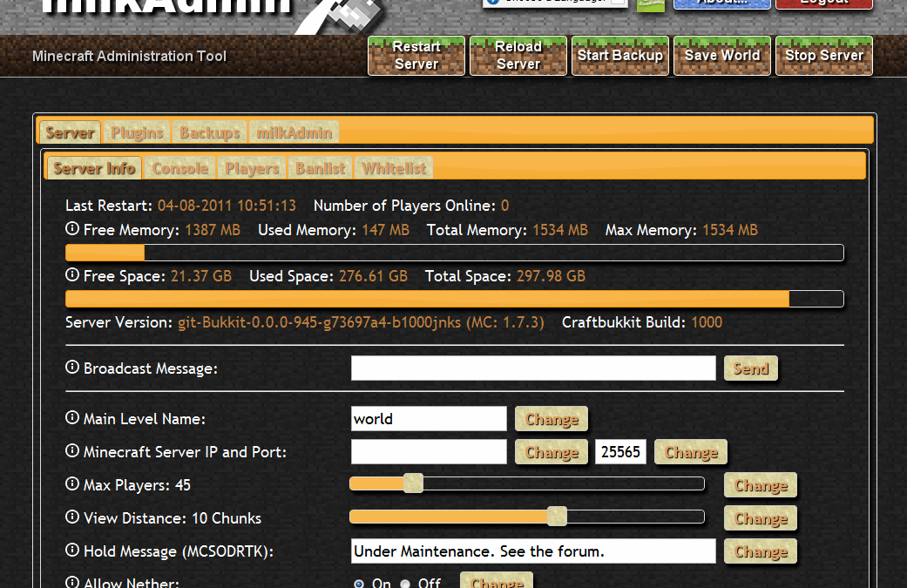Click the Reload Server button
This screenshot has height=588, width=907.
518,56
